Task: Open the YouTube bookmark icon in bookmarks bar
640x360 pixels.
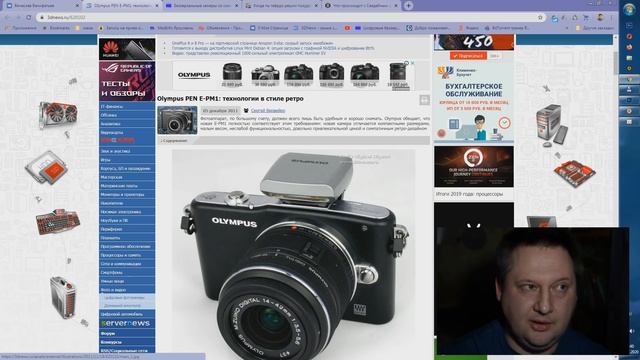Action: [347, 28]
